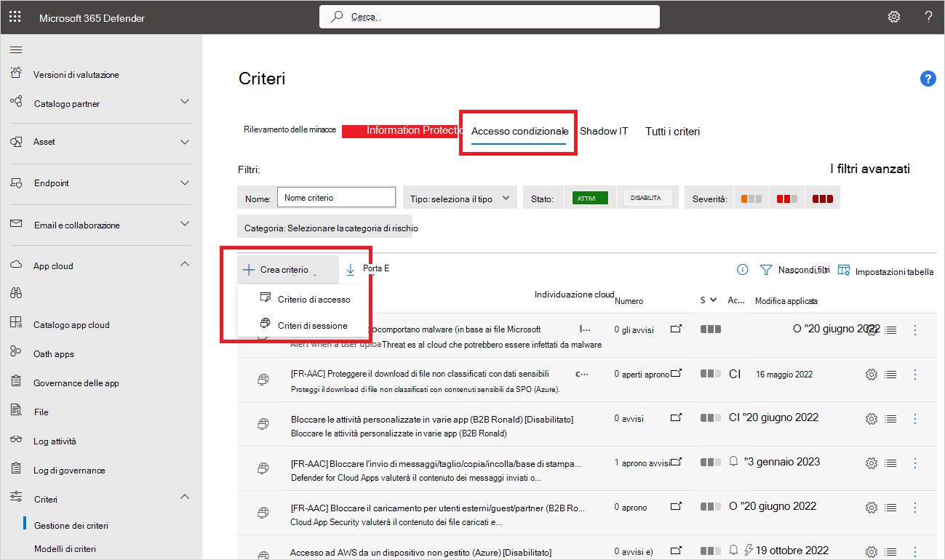The image size is (945, 560).
Task: Open Categoria rischio dropdown
Action: pos(324,228)
